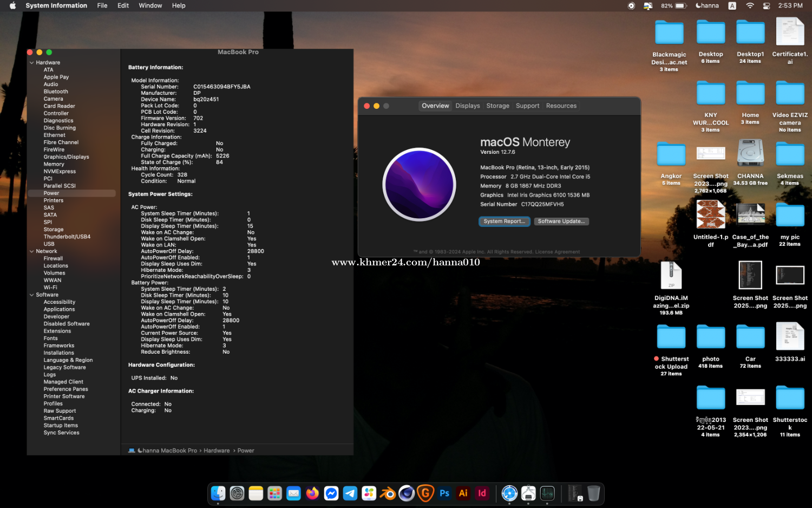Select the DigiDNA zip file on desktop

pyautogui.click(x=671, y=275)
